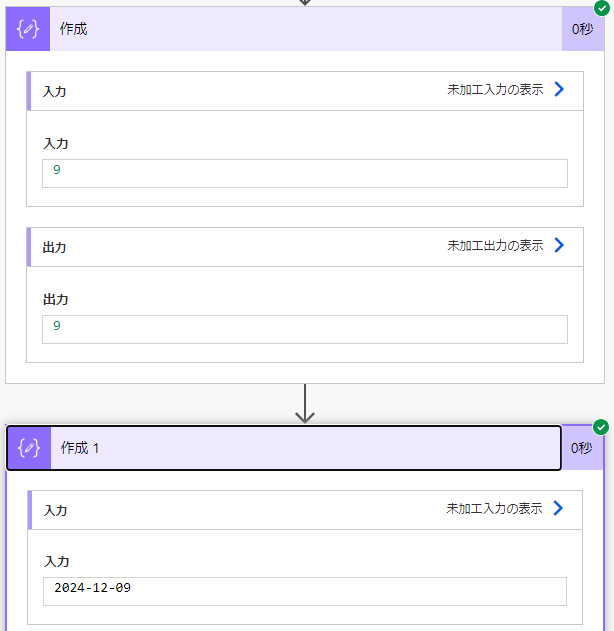The height and width of the screenshot is (631, 614).
Task: Click the 0秒 duration badge on 作成 1
Action: 582,448
